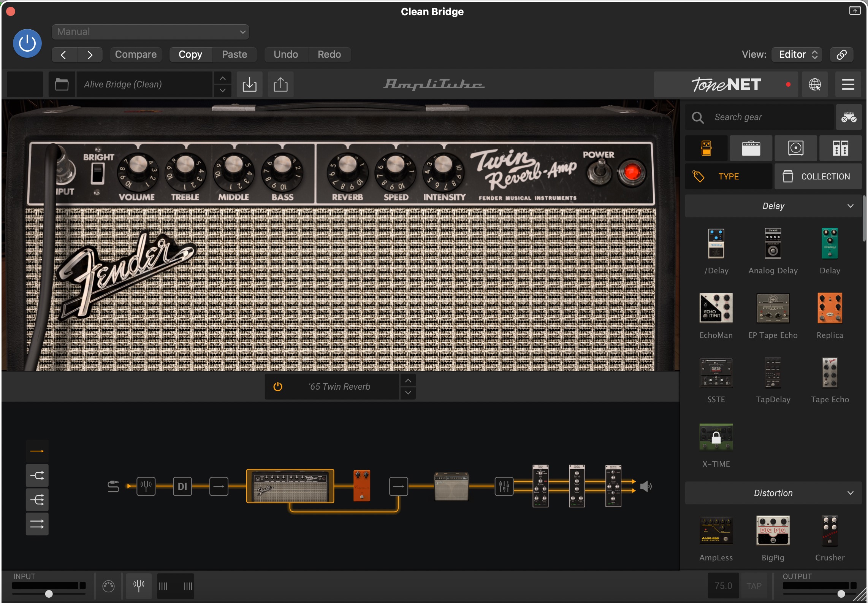This screenshot has width=868, height=603.
Task: Select the cabinet speaker gear category tab
Action: tap(796, 148)
